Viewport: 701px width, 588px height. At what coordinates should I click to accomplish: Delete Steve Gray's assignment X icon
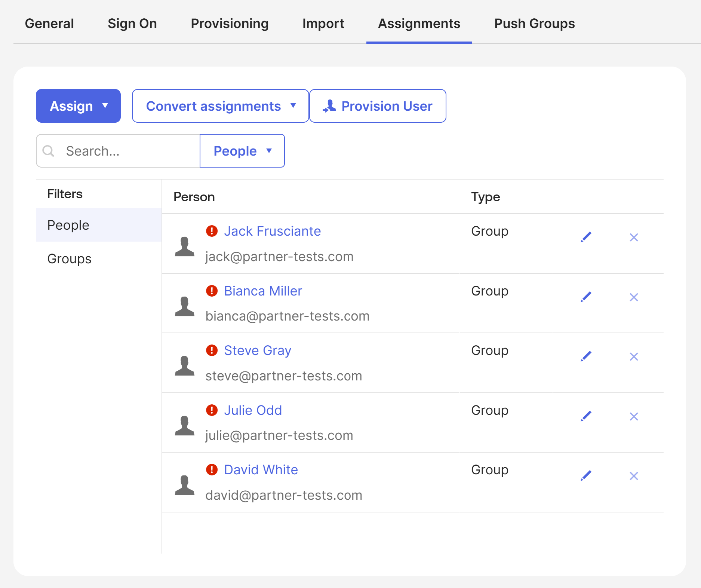pos(634,357)
